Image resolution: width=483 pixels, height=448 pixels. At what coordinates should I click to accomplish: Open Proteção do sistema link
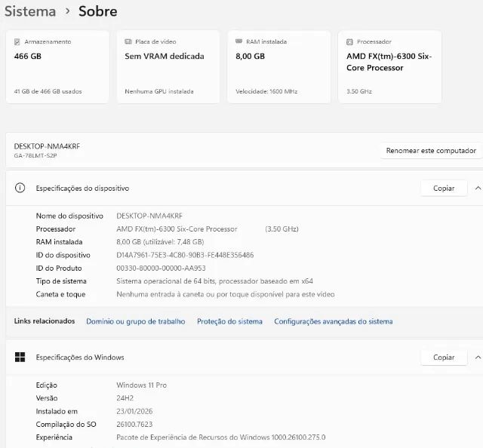(229, 321)
